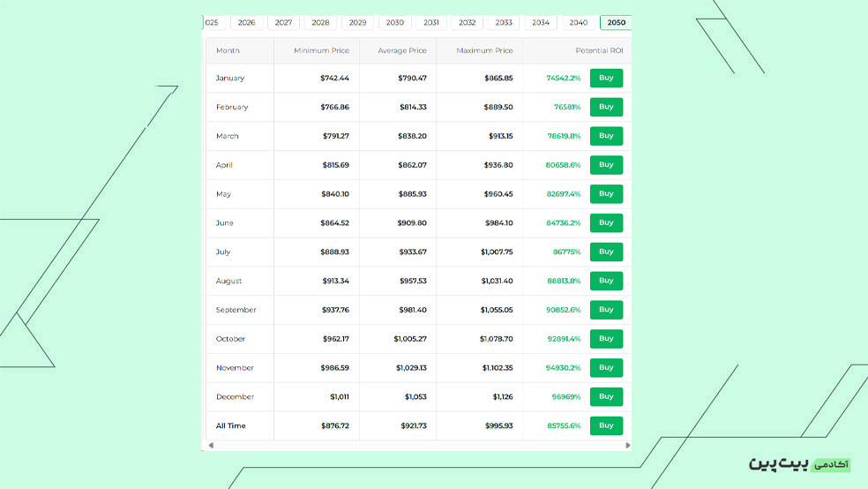Image resolution: width=868 pixels, height=489 pixels.
Task: Select the 2050 year tab
Action: 616,23
